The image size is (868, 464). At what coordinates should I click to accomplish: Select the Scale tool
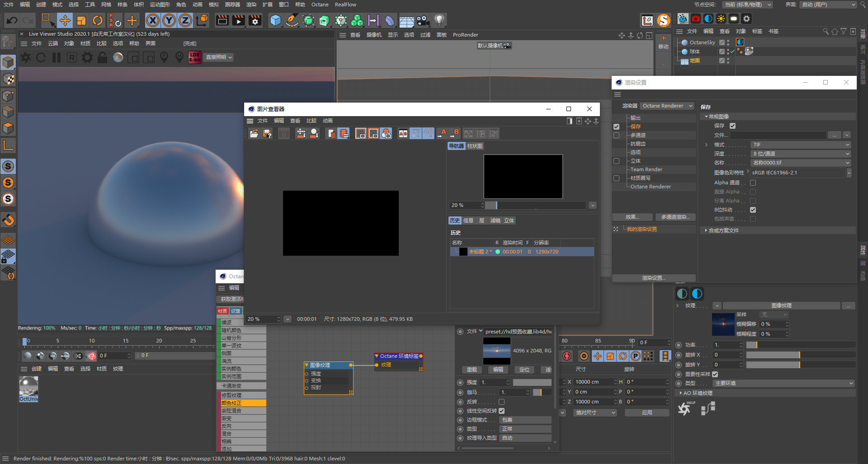click(81, 20)
